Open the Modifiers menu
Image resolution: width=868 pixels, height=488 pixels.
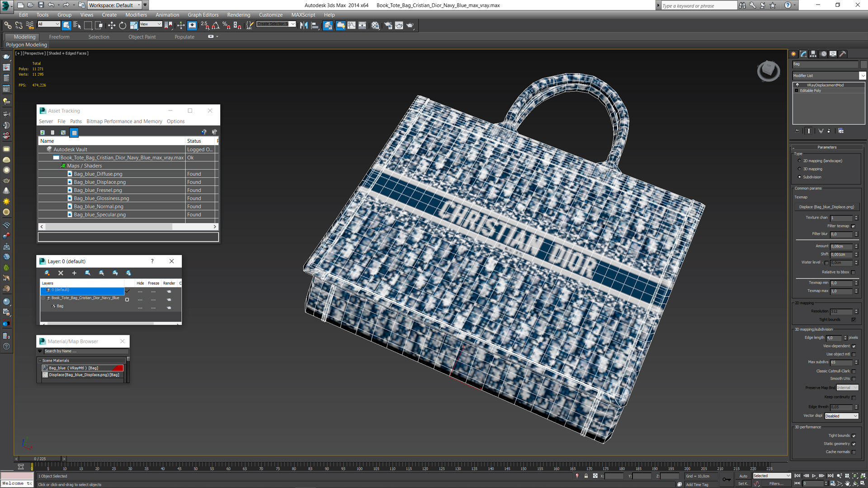point(136,15)
